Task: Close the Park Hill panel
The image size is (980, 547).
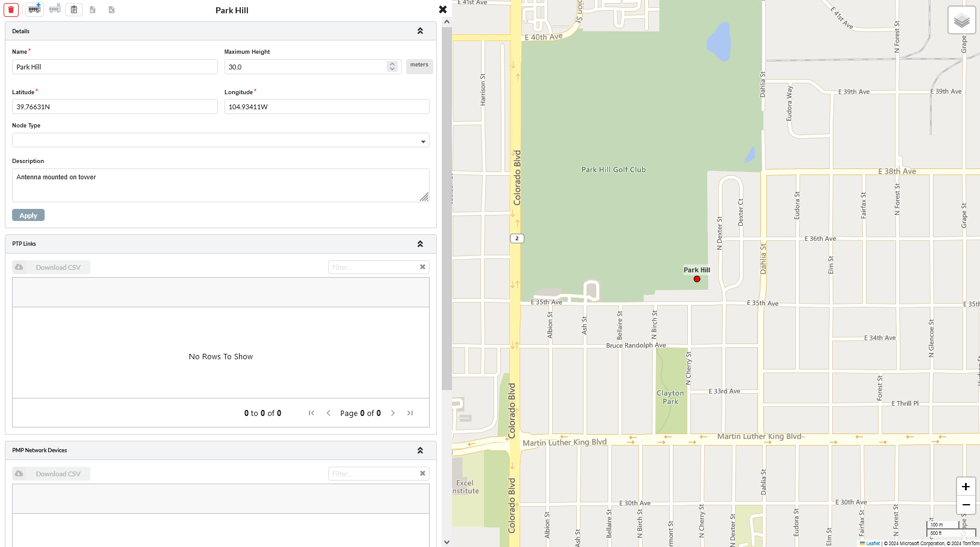Action: click(x=442, y=10)
